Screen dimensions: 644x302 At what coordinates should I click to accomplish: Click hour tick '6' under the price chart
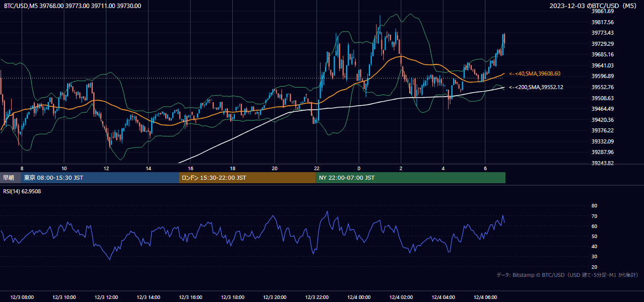(485, 168)
